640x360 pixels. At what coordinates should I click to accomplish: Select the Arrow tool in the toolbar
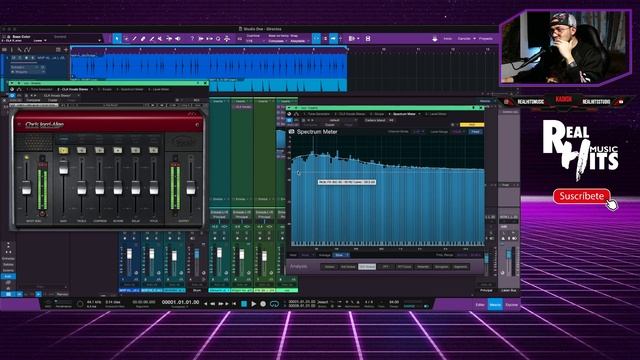tap(117, 38)
